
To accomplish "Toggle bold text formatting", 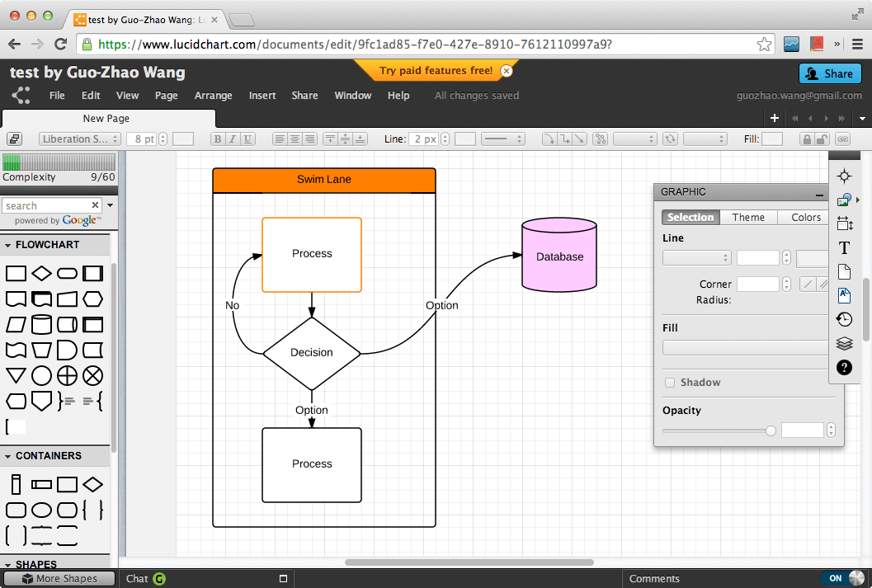I will click(x=217, y=139).
